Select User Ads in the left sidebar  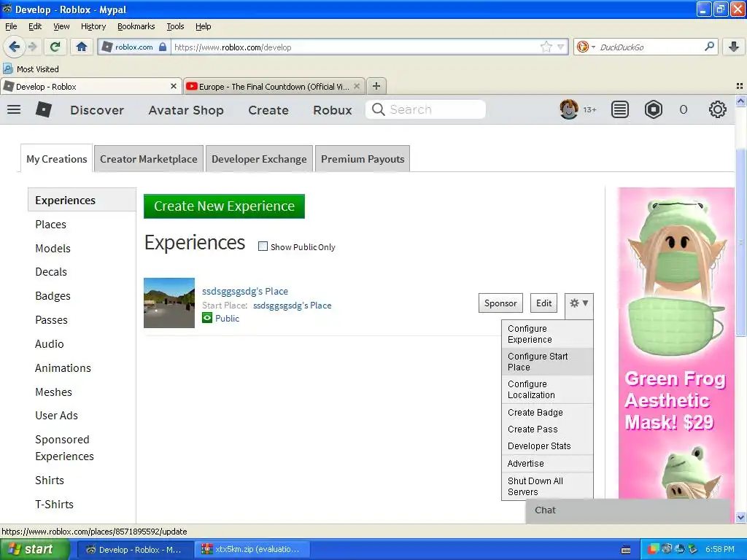pos(56,415)
